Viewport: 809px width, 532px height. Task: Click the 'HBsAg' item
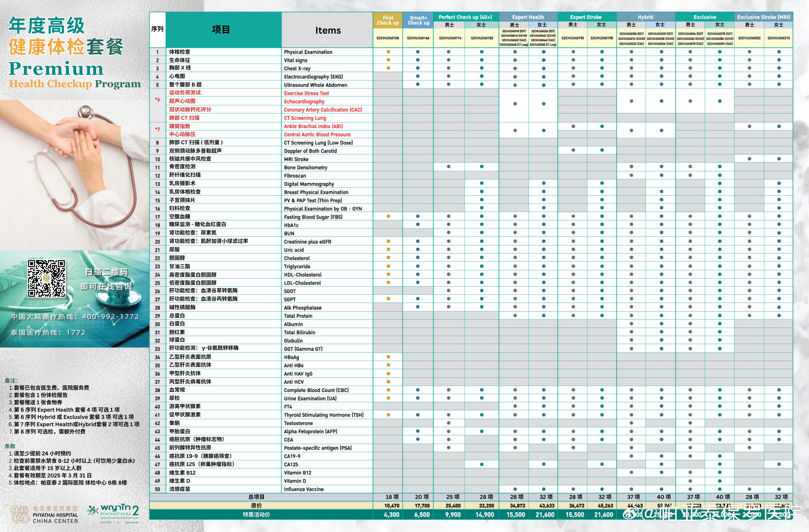pos(291,357)
